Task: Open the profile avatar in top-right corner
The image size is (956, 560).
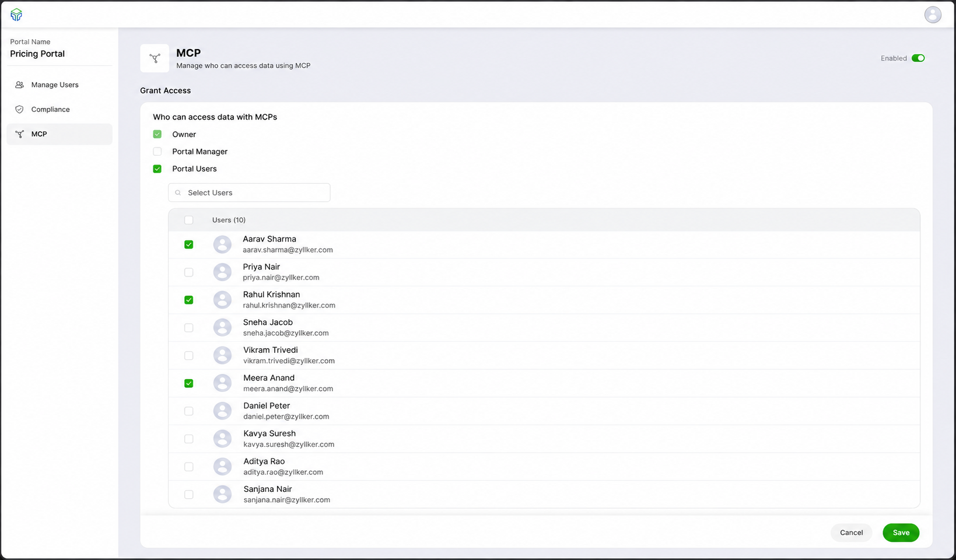Action: click(x=933, y=15)
